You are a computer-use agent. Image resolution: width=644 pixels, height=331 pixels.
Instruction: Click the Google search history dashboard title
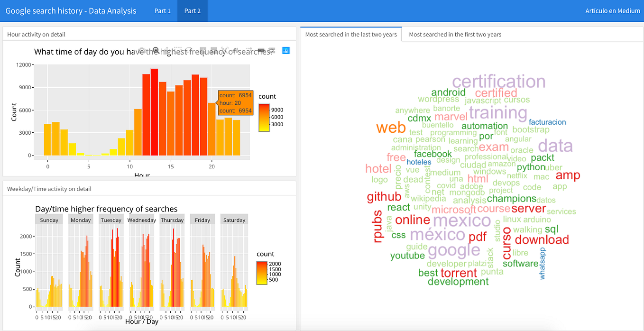tap(71, 10)
